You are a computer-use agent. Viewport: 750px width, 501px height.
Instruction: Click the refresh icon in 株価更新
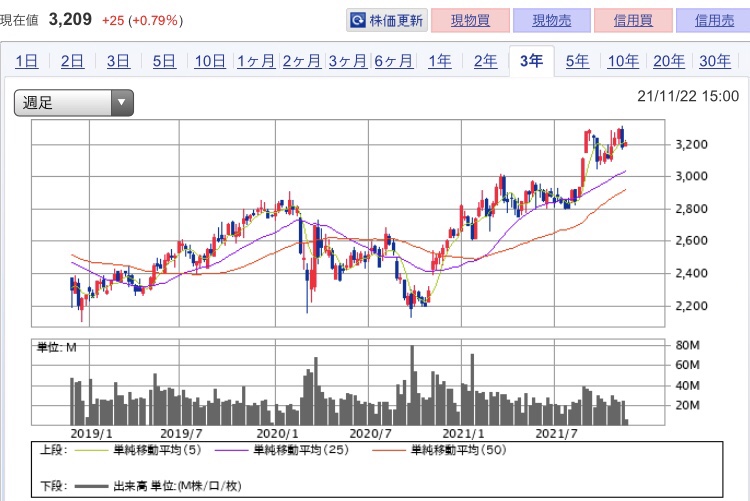[358, 20]
